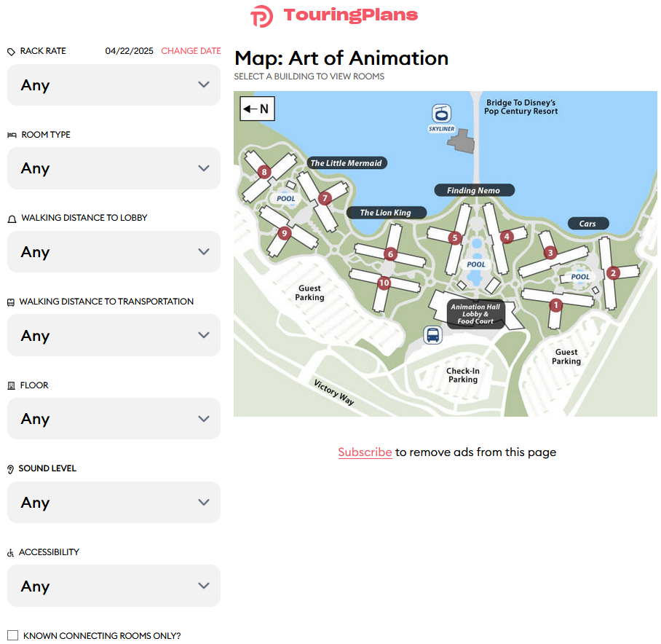Click the POOL label near building 8
The image size is (661, 644).
pos(286,198)
